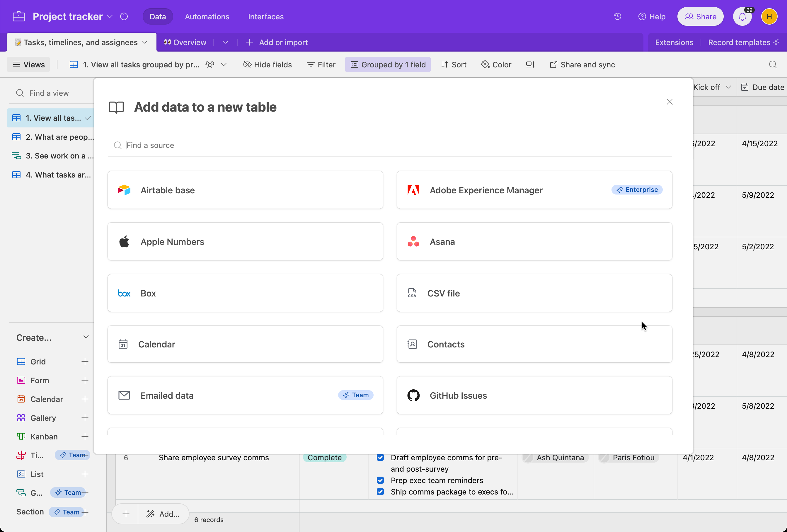
Task: Click the Asana logo icon
Action: pyautogui.click(x=413, y=241)
